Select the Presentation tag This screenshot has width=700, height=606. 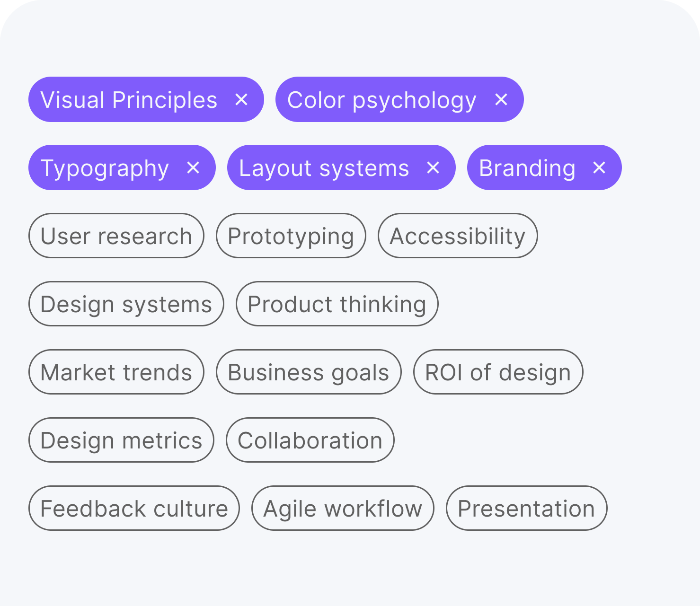pos(526,508)
